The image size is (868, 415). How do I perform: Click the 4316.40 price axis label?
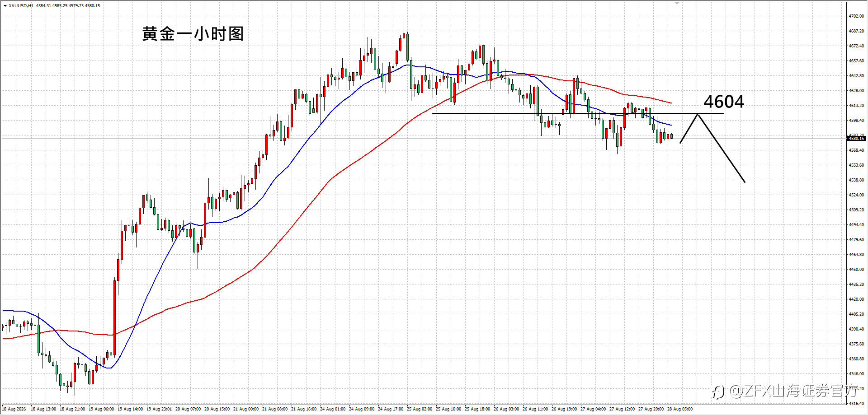click(x=856, y=404)
